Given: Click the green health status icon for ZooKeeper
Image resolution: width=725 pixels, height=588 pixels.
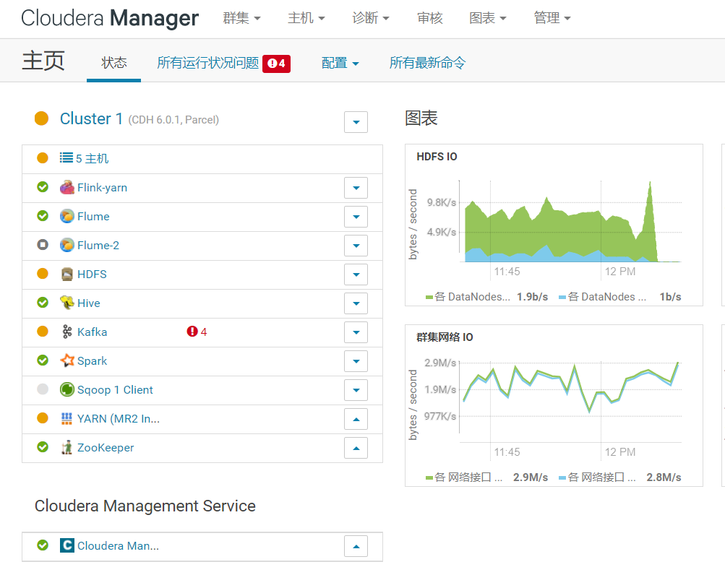Looking at the screenshot, I should click(43, 447).
